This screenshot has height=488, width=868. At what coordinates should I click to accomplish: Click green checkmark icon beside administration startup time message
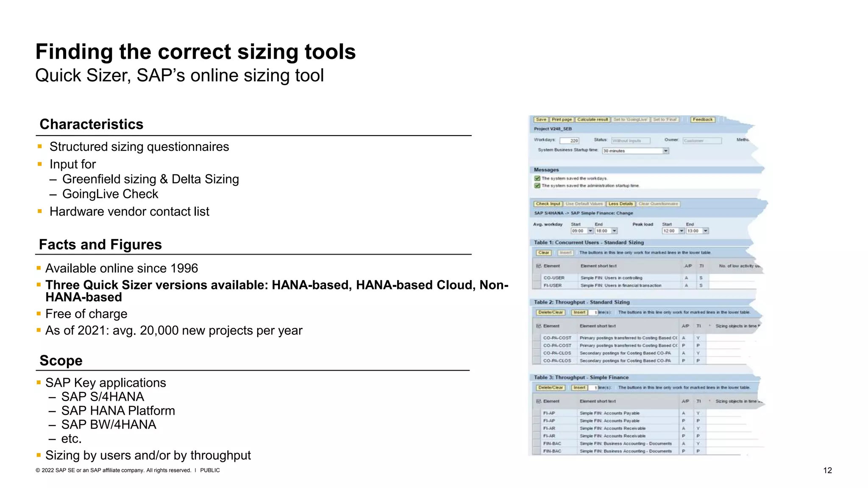click(x=537, y=186)
